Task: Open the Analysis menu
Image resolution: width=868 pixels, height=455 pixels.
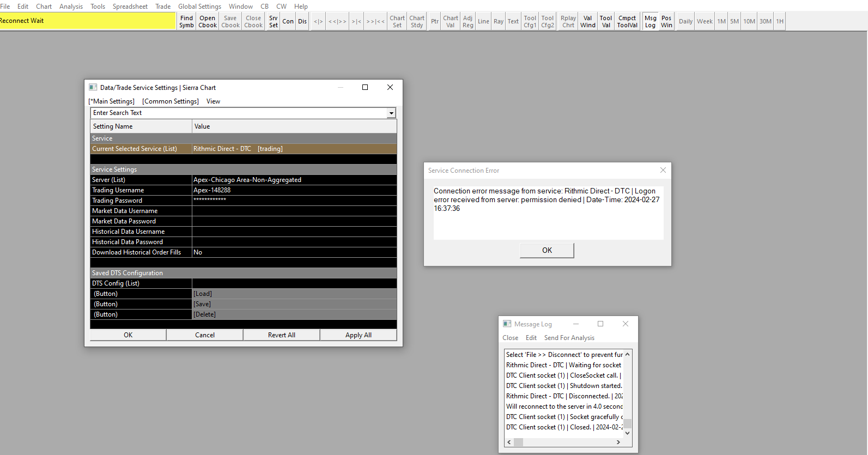Action: coord(71,7)
